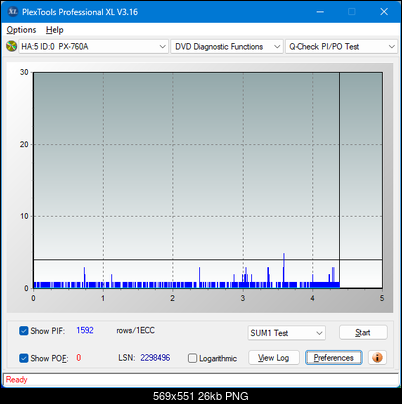Close the PlexTools window
Viewport: 402px width, 404px height.
[x=384, y=12]
